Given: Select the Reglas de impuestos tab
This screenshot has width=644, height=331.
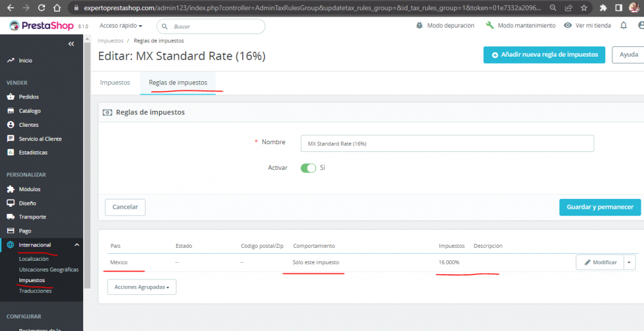Looking at the screenshot, I should click(x=178, y=82).
